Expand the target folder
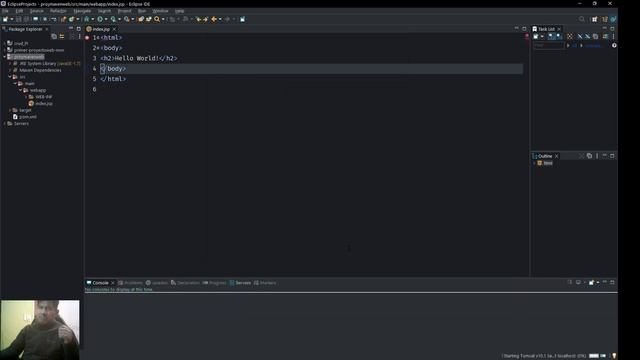Screen dimensions: 640x360 [10, 110]
